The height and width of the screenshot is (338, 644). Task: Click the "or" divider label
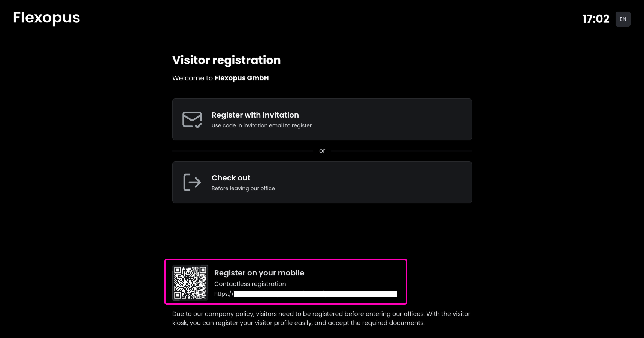pos(322,151)
